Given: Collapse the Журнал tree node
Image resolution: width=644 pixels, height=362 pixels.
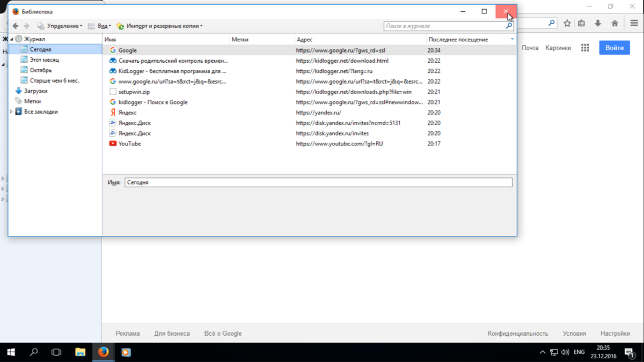Looking at the screenshot, I should click(x=12, y=39).
